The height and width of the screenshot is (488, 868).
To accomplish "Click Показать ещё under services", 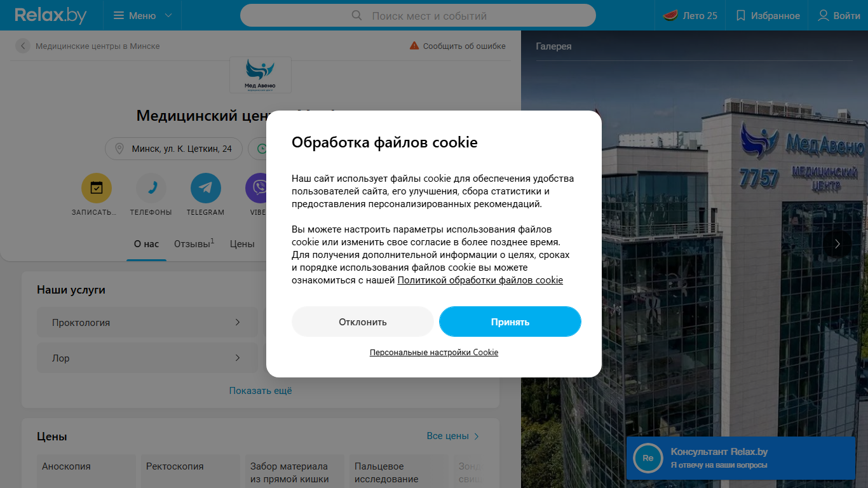I will pos(261,391).
